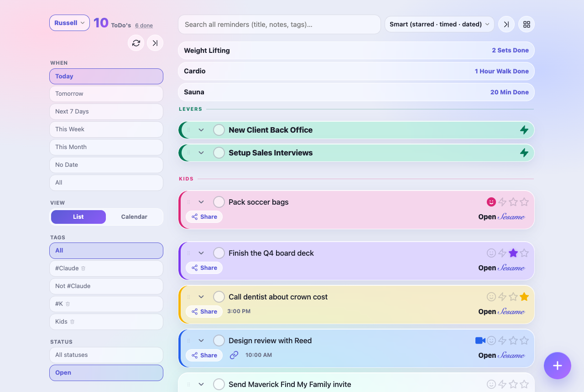This screenshot has height=392, width=584.
Task: Check off Call dentist about crown cost
Action: [x=219, y=297]
